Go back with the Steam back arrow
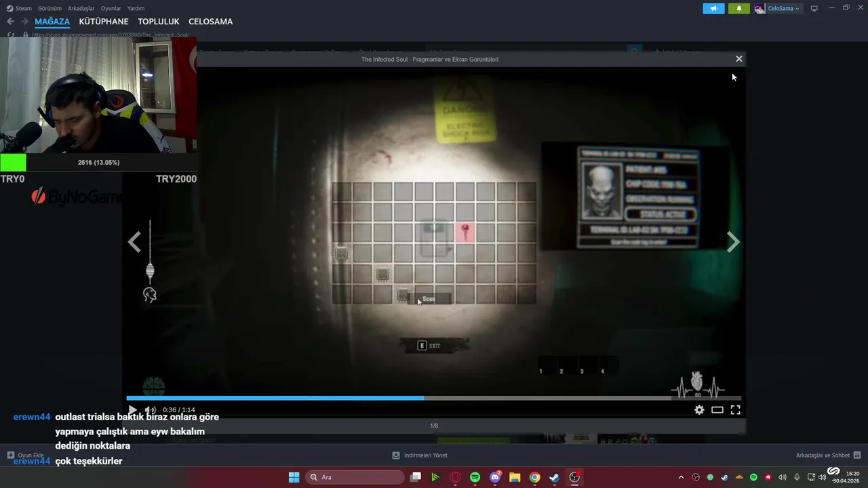 tap(10, 22)
